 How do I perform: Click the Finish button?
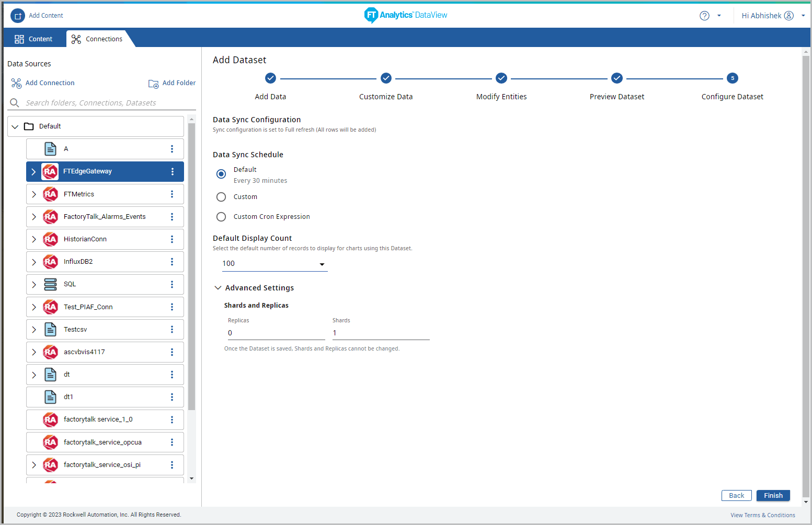tap(773, 496)
